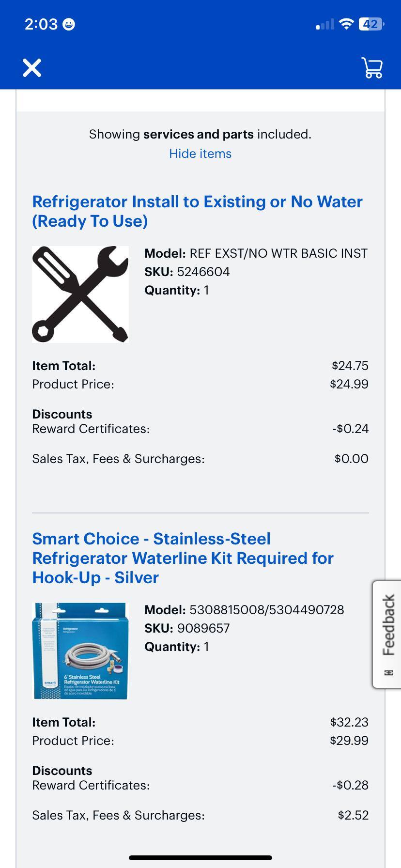Viewport: 401px width, 868px height.
Task: Tap the cellular signal bars icon
Action: tap(325, 24)
